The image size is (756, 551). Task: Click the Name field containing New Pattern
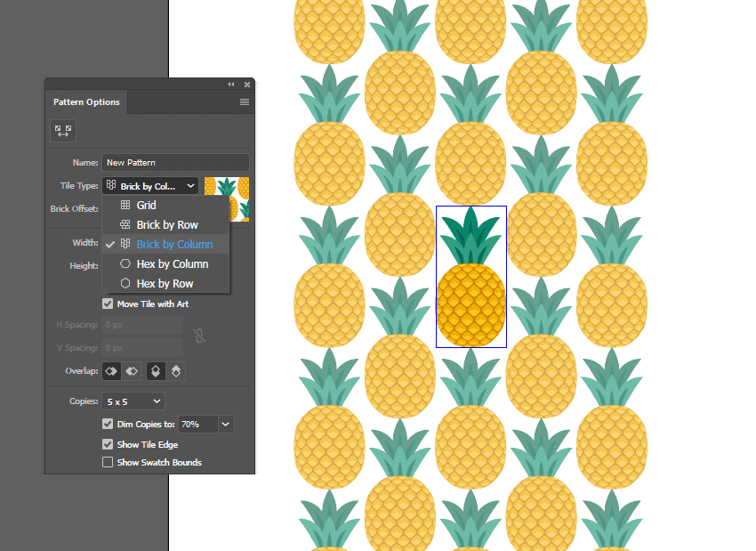pyautogui.click(x=175, y=163)
